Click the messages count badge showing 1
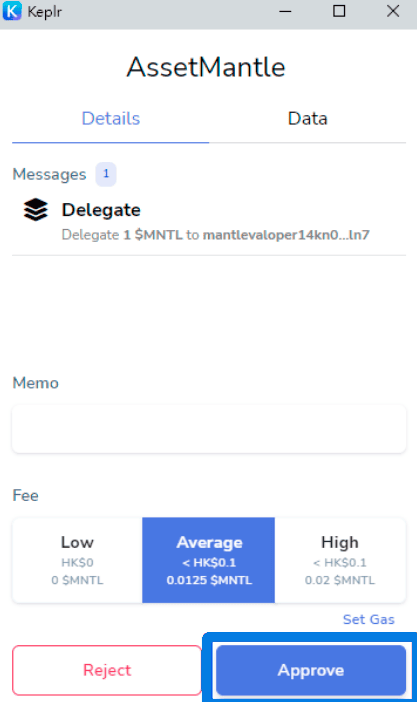 pos(106,174)
